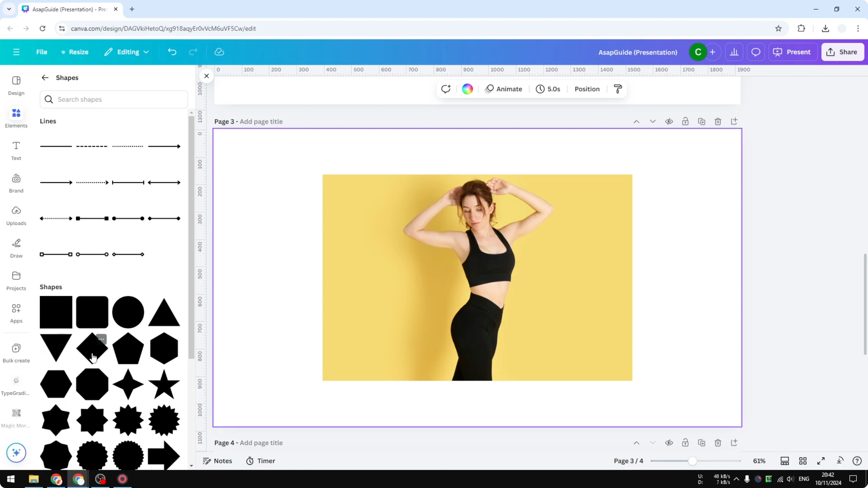Screen dimensions: 868x488
Task: Click the Present button
Action: coord(793,52)
